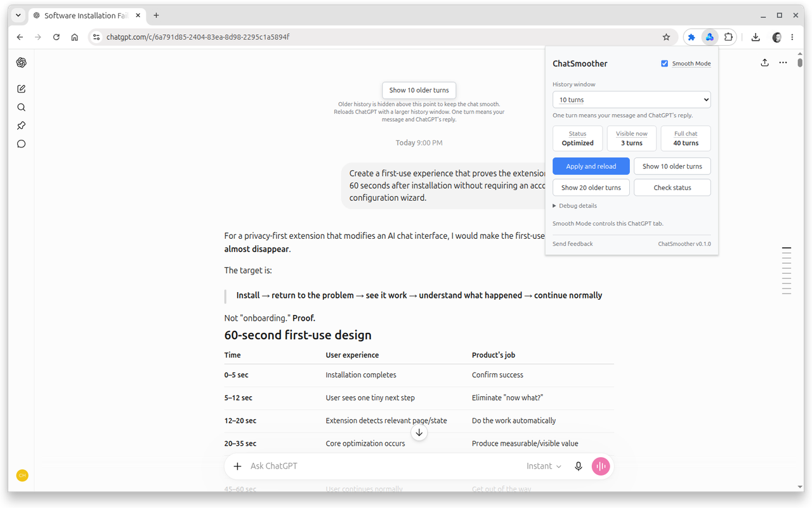
Task: Click the Status Optimized box
Action: coord(577,138)
